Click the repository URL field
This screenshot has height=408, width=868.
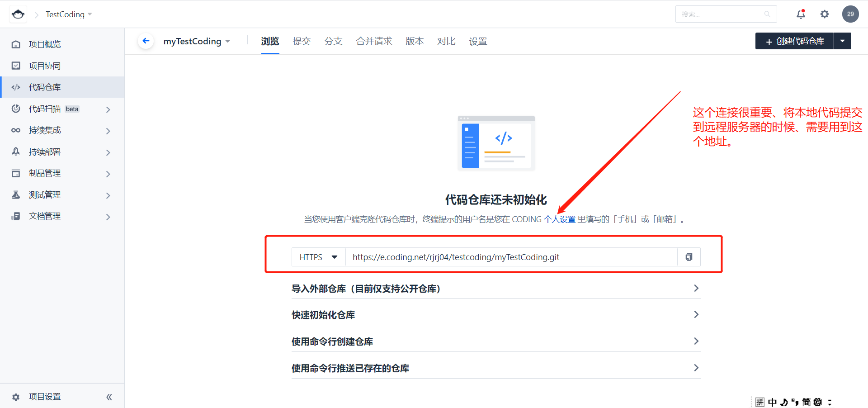point(511,257)
